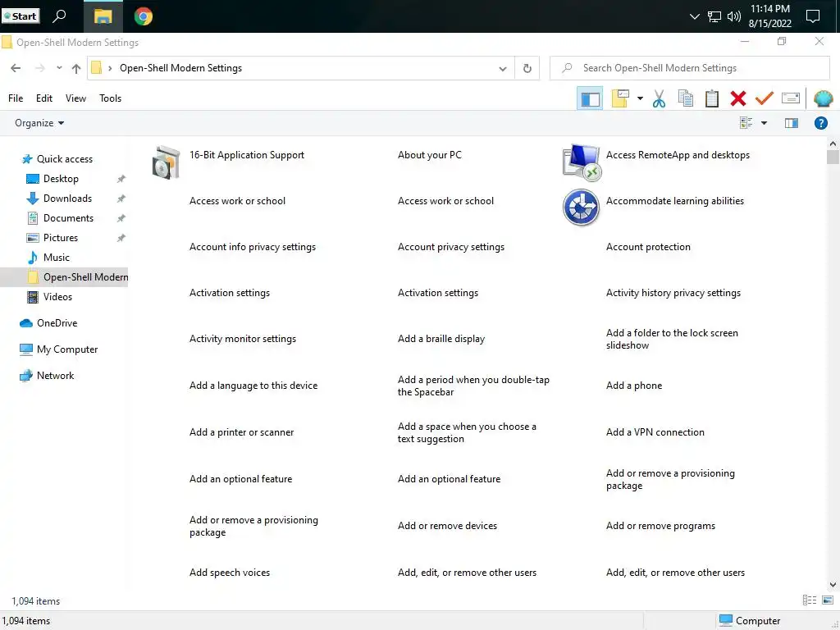The width and height of the screenshot is (840, 630).
Task: Toggle the navigation pane toolbar icon
Action: [x=590, y=98]
